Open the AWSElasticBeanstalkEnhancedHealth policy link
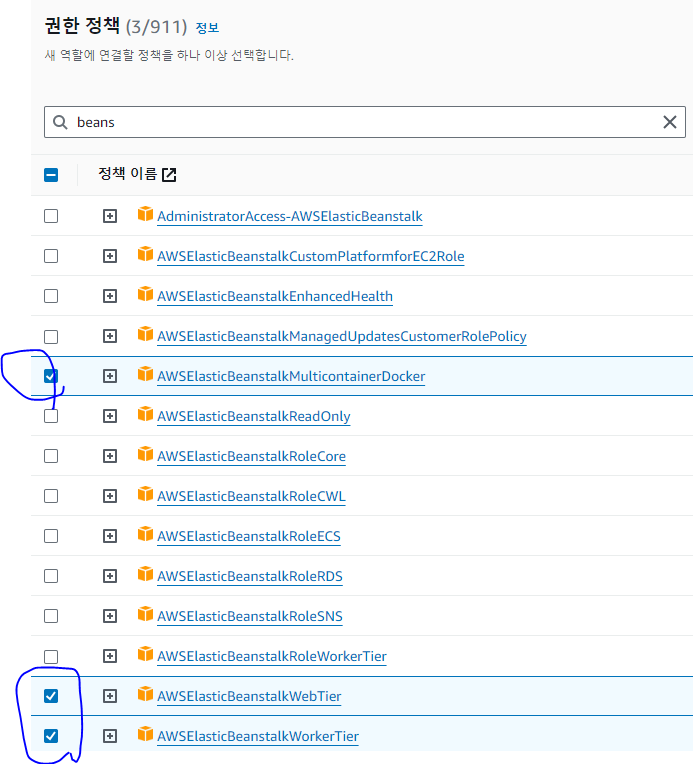The height and width of the screenshot is (764, 693). [275, 296]
